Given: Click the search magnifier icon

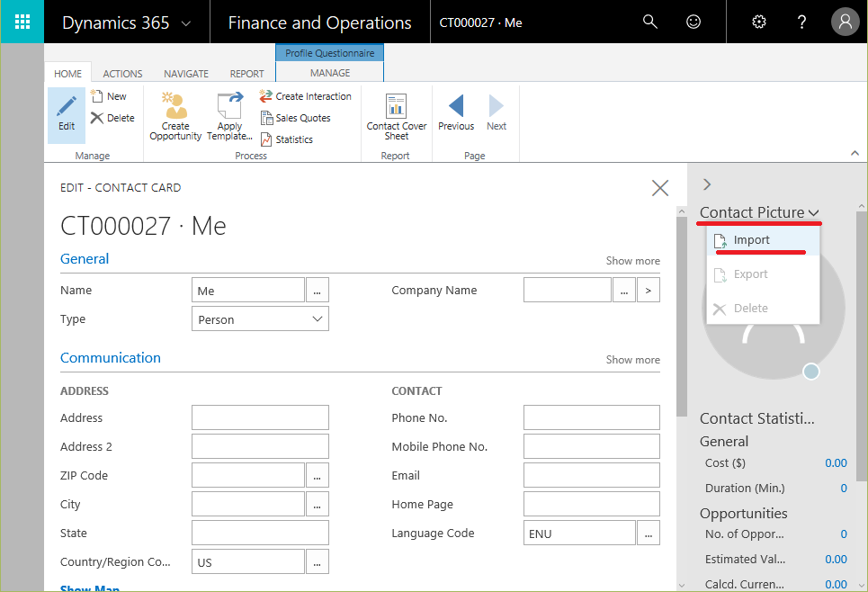Looking at the screenshot, I should coord(650,22).
